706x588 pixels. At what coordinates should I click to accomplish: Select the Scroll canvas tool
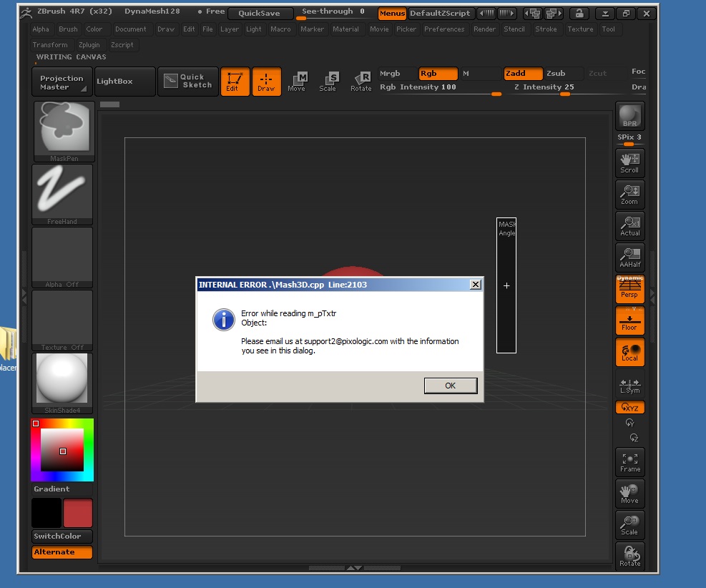pos(629,162)
